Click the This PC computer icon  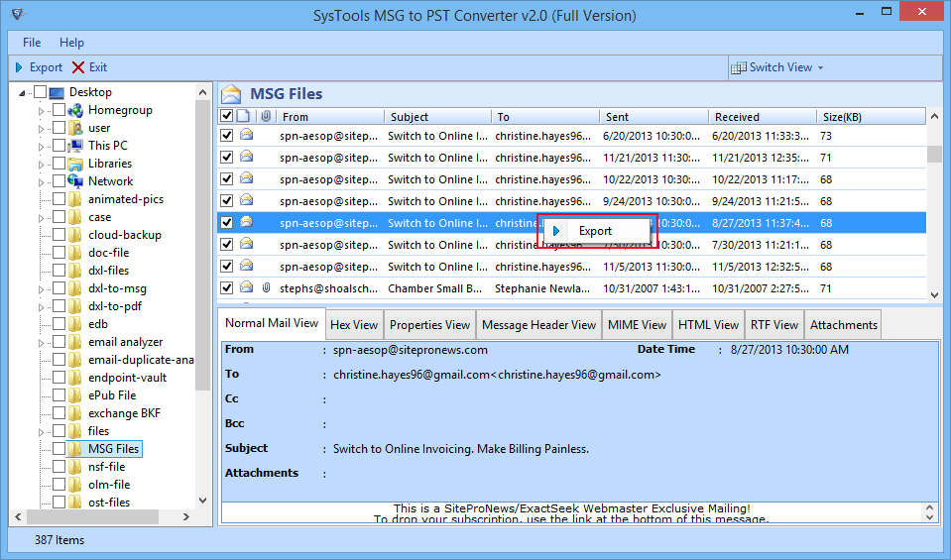pyautogui.click(x=75, y=146)
